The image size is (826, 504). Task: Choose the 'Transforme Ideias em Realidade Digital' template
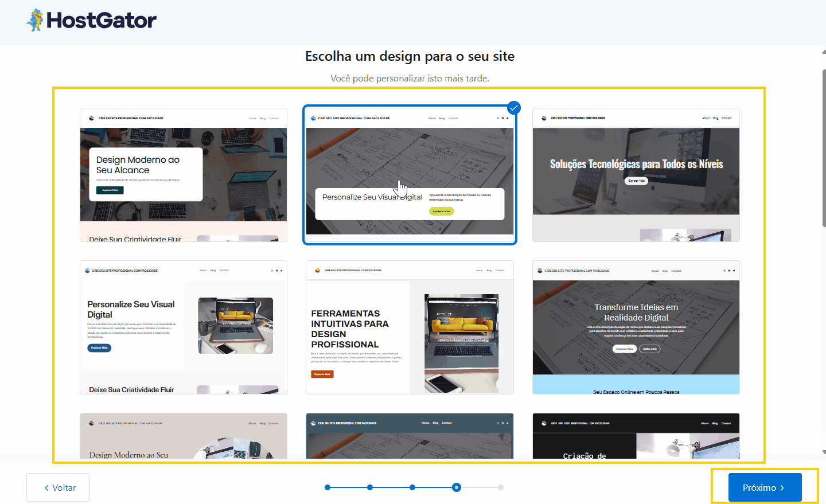click(x=636, y=327)
